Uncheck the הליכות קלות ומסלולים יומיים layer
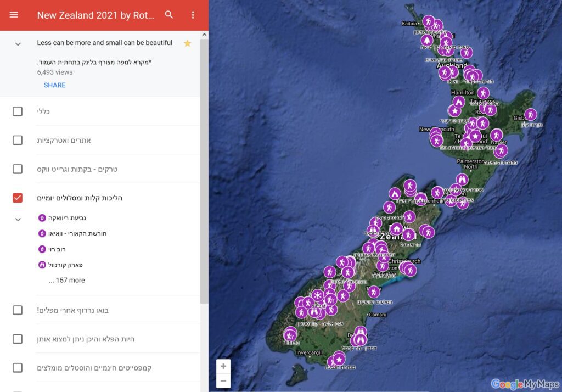The image size is (562, 392). [18, 198]
